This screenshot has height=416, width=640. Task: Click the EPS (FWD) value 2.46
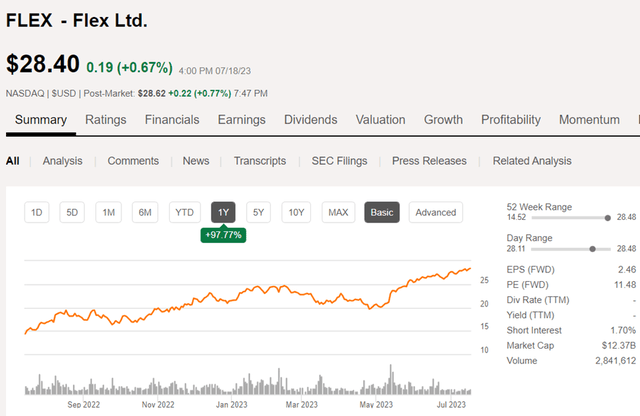click(x=627, y=269)
